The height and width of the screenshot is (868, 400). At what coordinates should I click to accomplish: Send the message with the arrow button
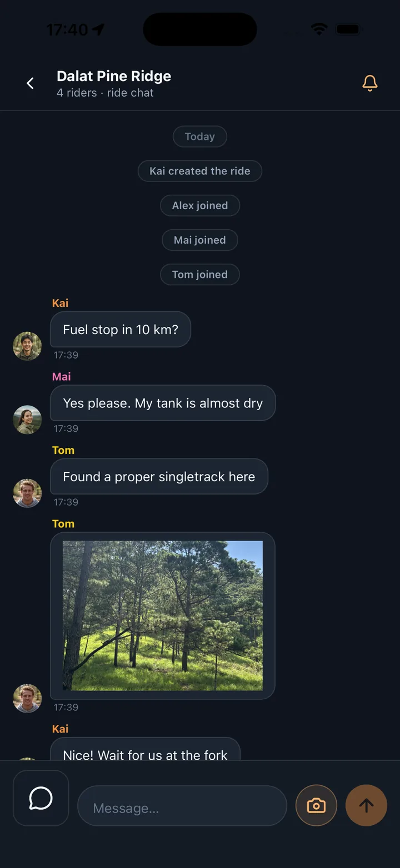point(366,805)
